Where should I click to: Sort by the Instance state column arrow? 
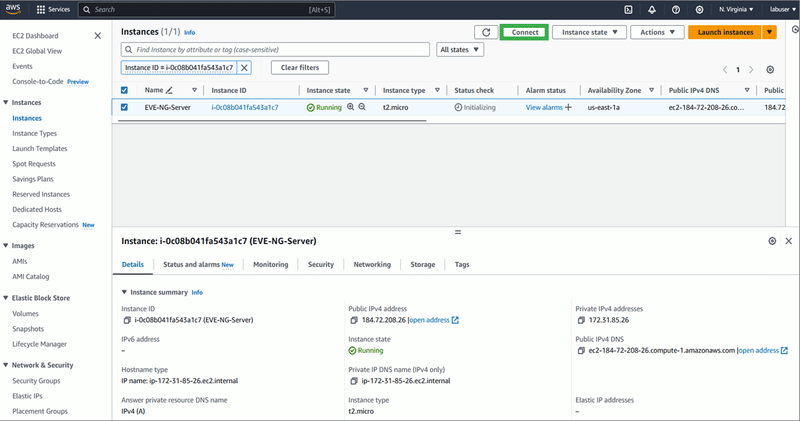coord(366,90)
